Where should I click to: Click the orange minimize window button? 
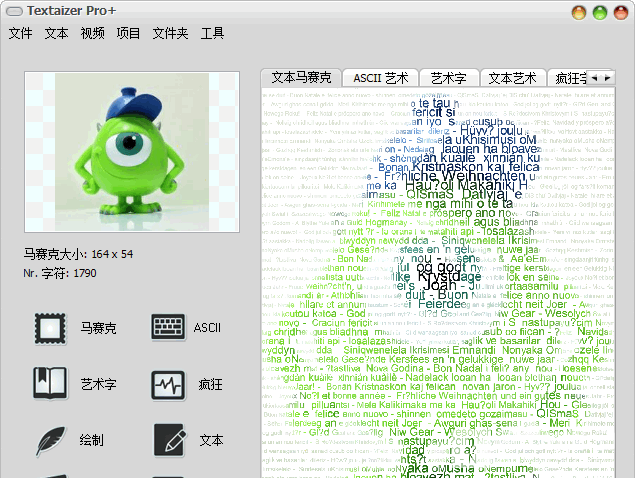pos(579,13)
